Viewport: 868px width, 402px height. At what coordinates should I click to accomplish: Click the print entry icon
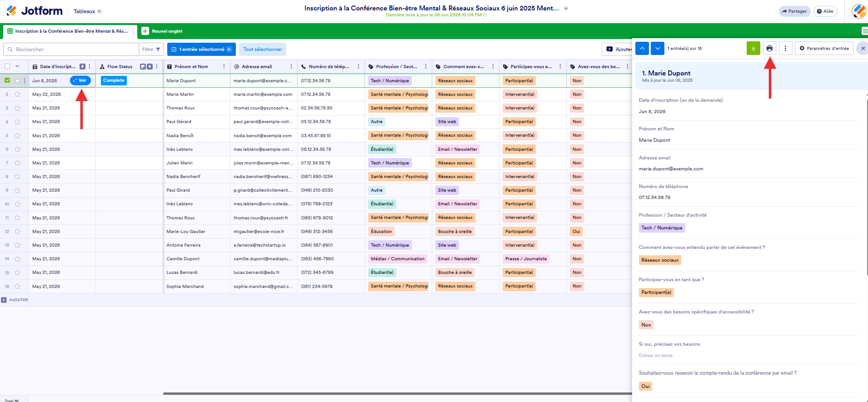769,48
